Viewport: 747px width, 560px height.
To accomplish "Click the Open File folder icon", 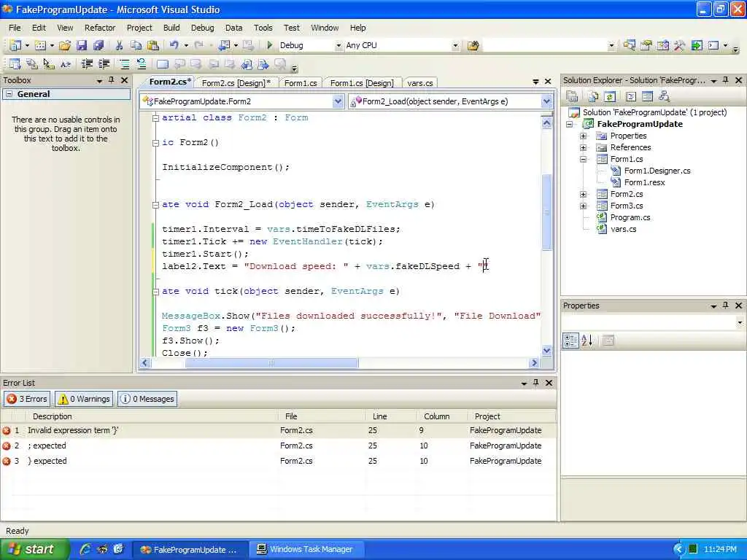I will (x=65, y=45).
